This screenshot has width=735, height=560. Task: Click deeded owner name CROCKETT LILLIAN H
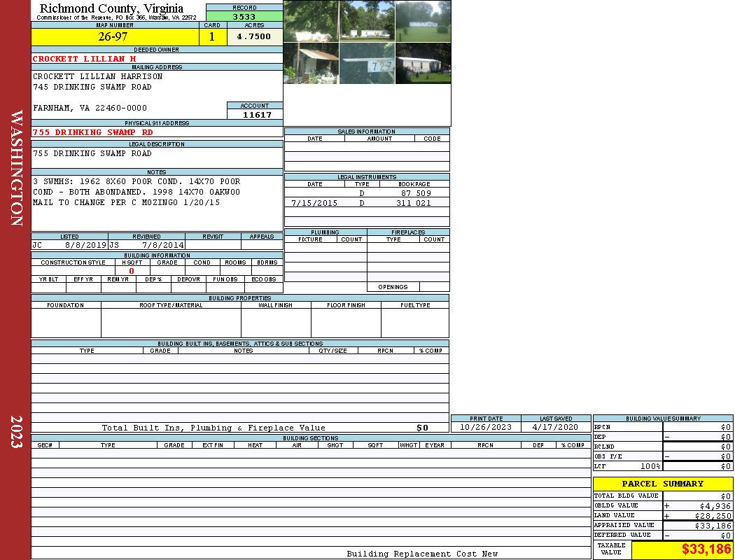(85, 59)
